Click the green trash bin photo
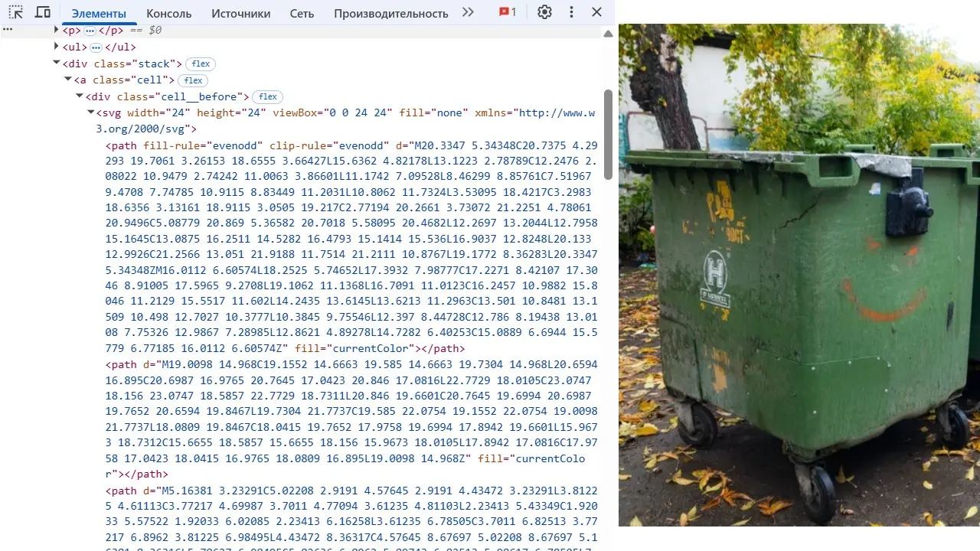Viewport: 980px width, 551px height. 799,275
